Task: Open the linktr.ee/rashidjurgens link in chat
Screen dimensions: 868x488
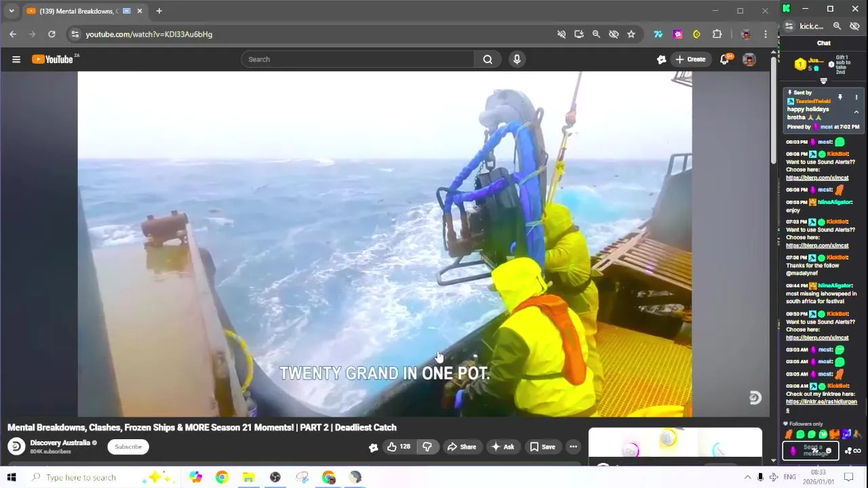Action: [x=821, y=405]
